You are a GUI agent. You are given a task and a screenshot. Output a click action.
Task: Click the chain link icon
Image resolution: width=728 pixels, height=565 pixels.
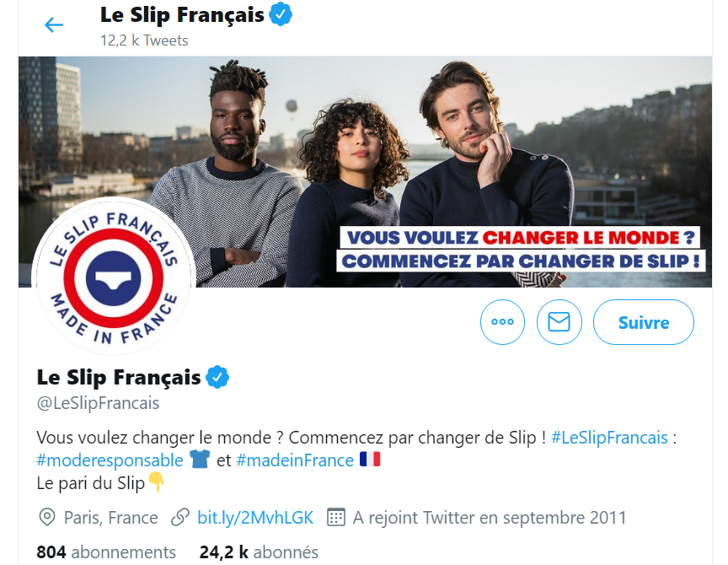point(180,517)
